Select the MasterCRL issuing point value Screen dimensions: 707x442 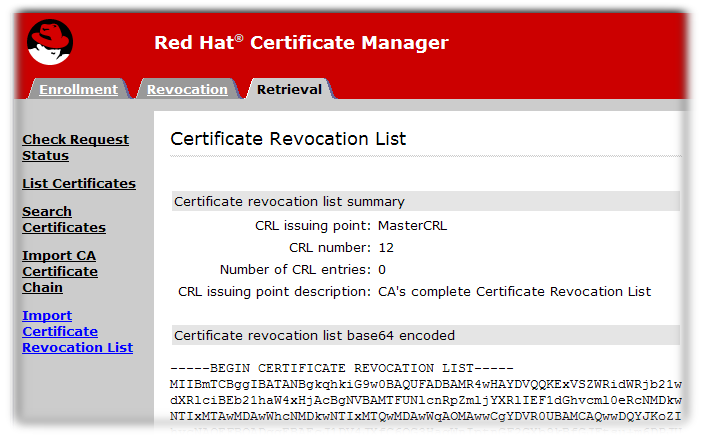pyautogui.click(x=413, y=226)
